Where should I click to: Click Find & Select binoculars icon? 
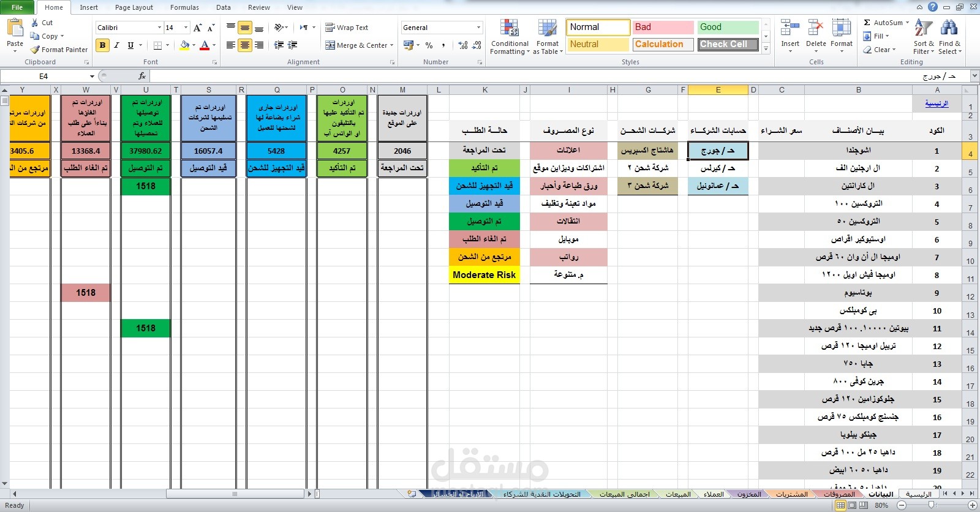(949, 28)
